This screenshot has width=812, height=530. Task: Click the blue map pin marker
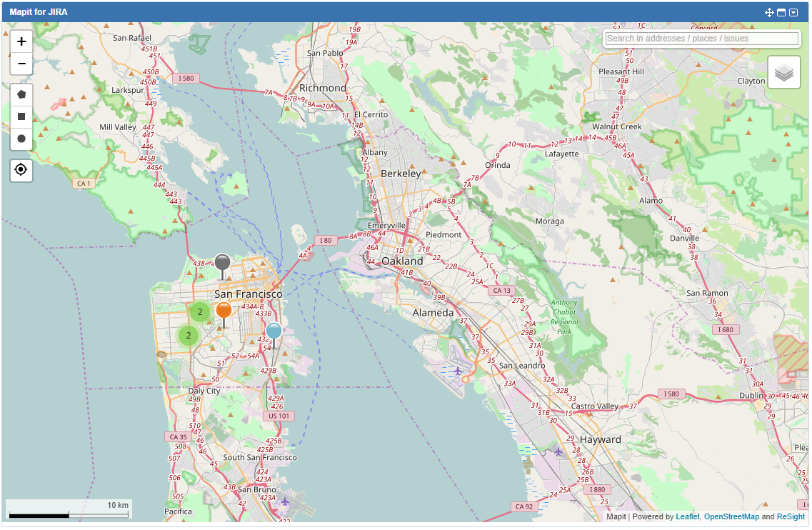point(274,331)
